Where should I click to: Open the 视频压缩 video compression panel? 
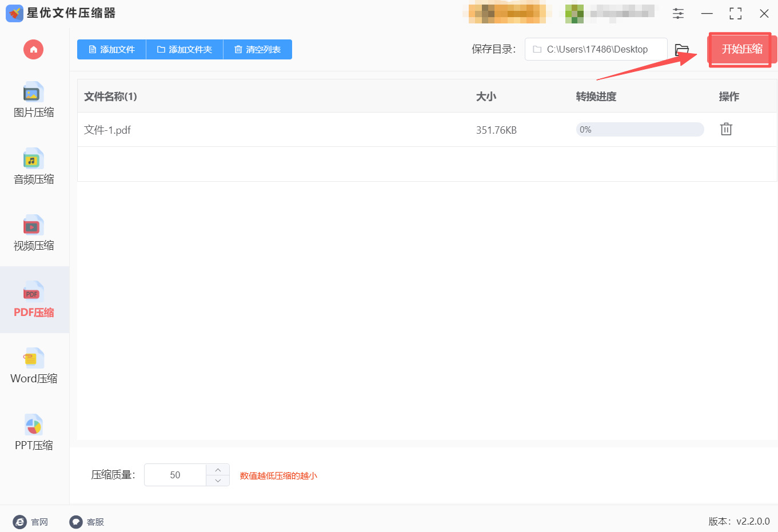[x=33, y=233]
